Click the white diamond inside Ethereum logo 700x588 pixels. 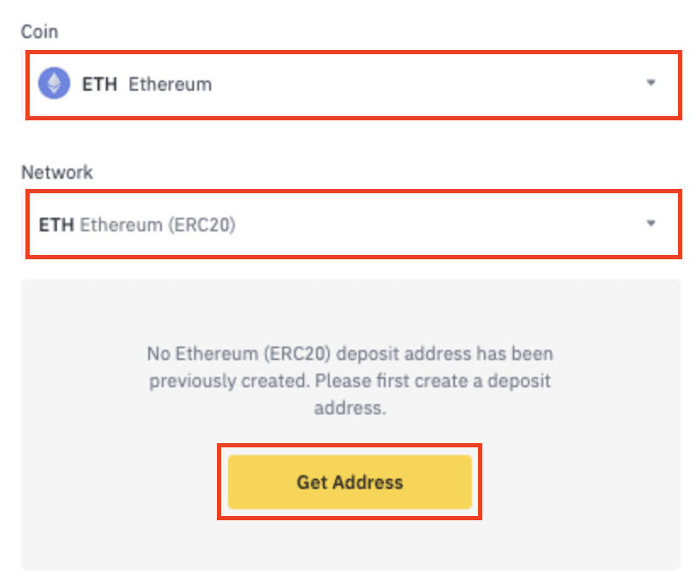54,82
